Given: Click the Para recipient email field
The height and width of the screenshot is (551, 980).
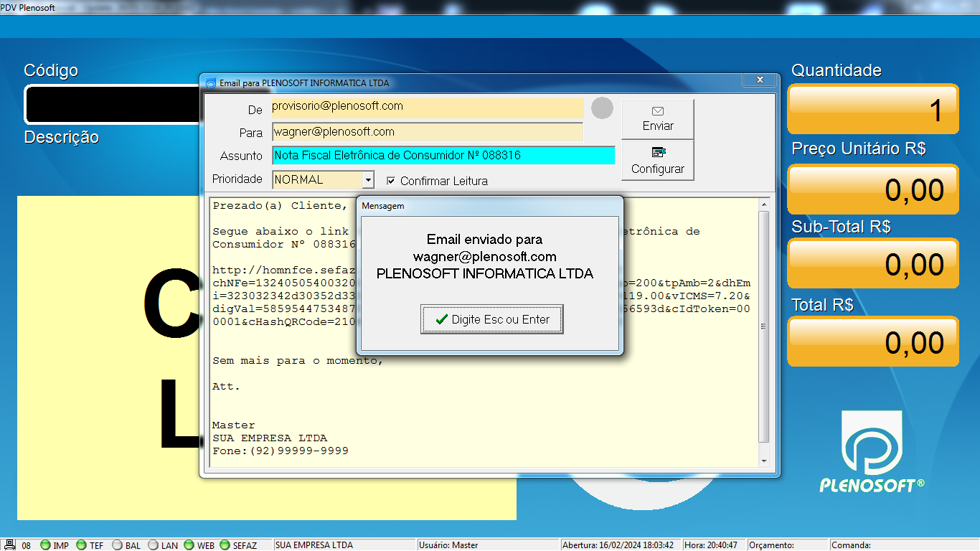Looking at the screenshot, I should point(428,132).
